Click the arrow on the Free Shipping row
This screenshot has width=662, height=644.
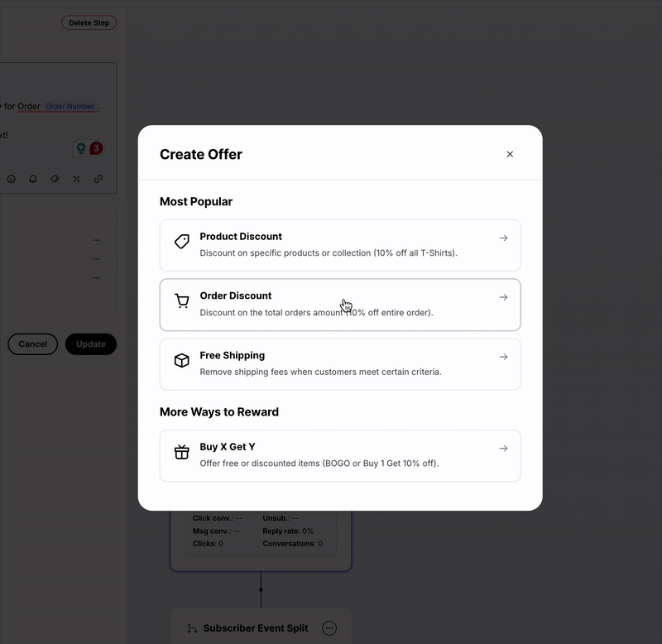tap(503, 358)
